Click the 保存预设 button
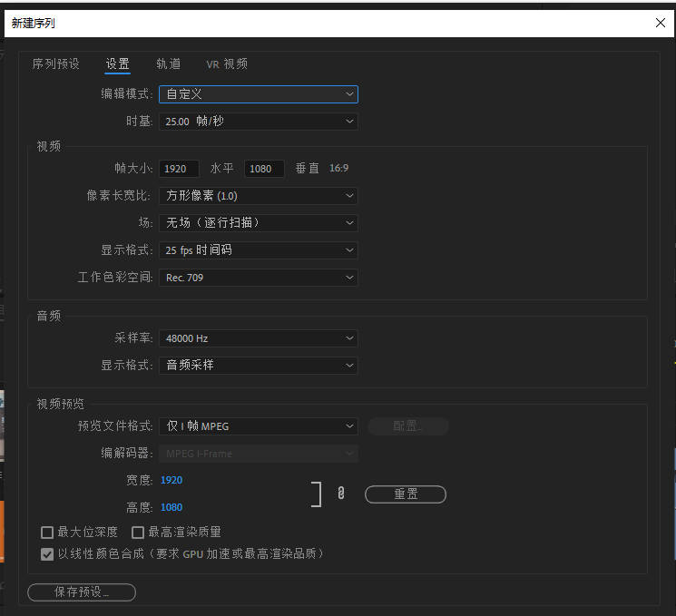 (82, 592)
